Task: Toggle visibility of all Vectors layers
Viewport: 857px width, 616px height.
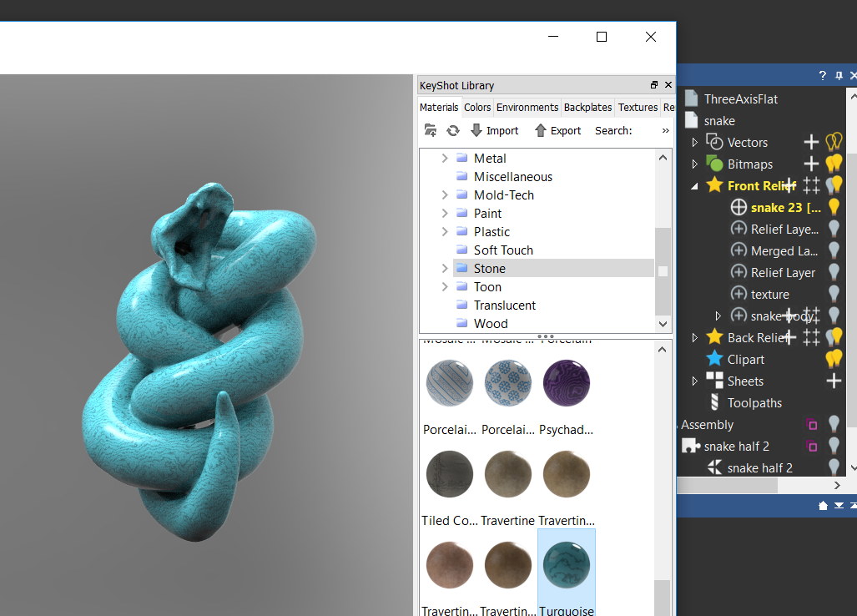Action: (x=834, y=142)
